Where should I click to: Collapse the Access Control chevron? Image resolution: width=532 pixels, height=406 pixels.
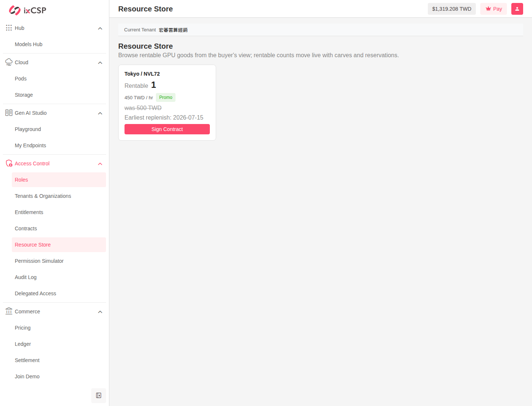pos(100,164)
